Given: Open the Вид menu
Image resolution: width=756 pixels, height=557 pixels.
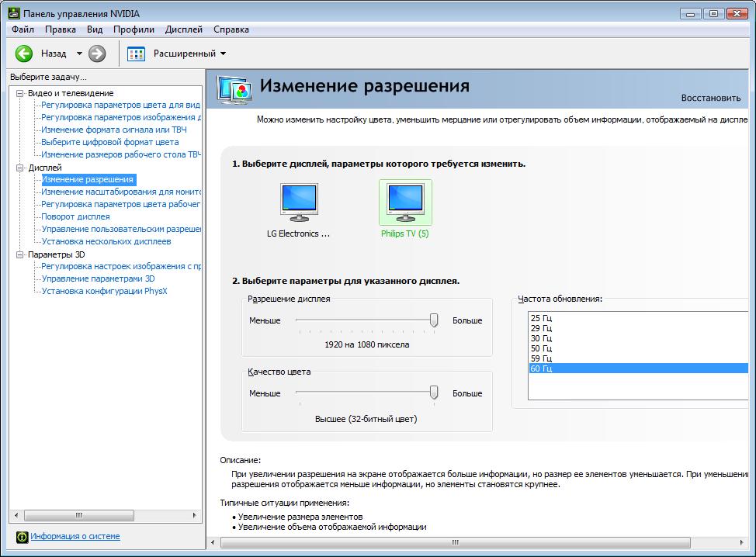Looking at the screenshot, I should (95, 29).
